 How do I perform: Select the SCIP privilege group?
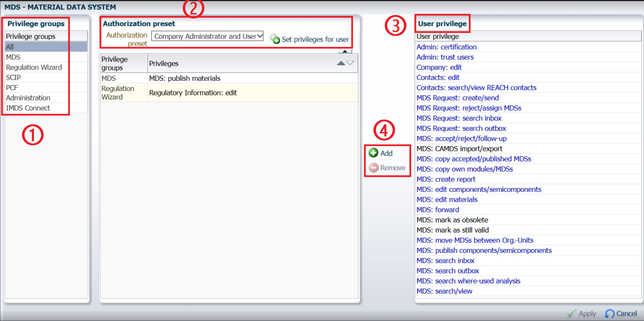[13, 77]
